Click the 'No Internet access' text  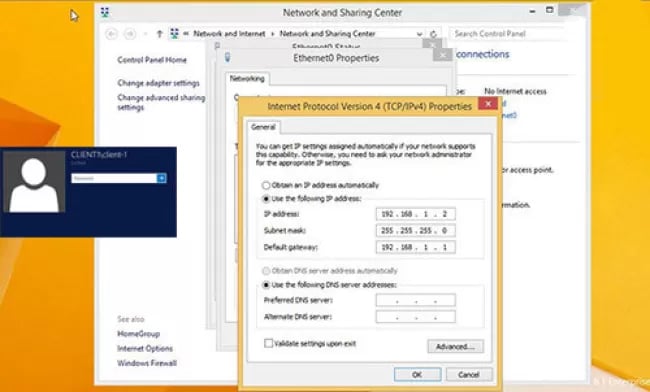click(515, 92)
